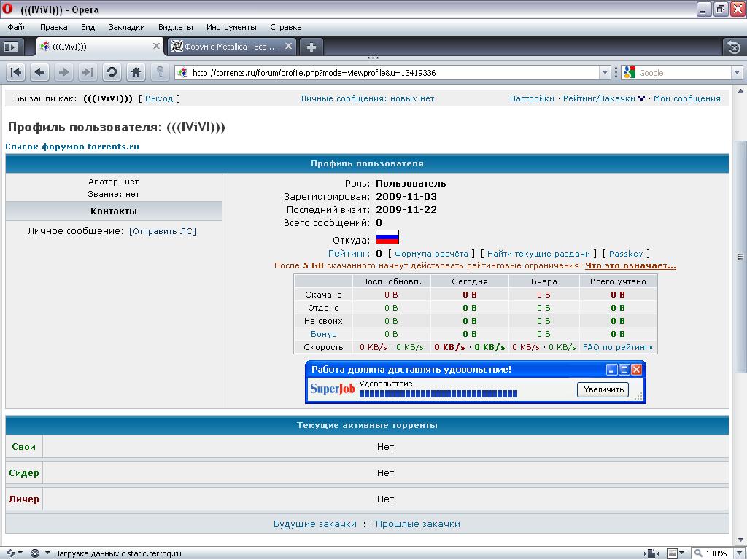Go to the Home page
The image size is (747, 560).
136,72
